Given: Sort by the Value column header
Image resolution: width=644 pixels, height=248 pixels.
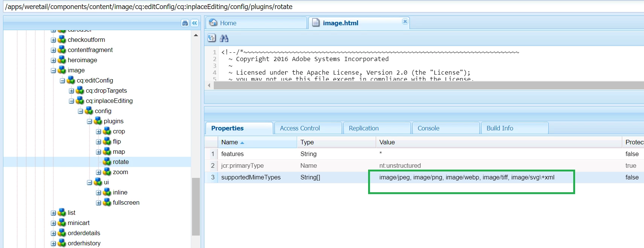Looking at the screenshot, I should [x=499, y=142].
